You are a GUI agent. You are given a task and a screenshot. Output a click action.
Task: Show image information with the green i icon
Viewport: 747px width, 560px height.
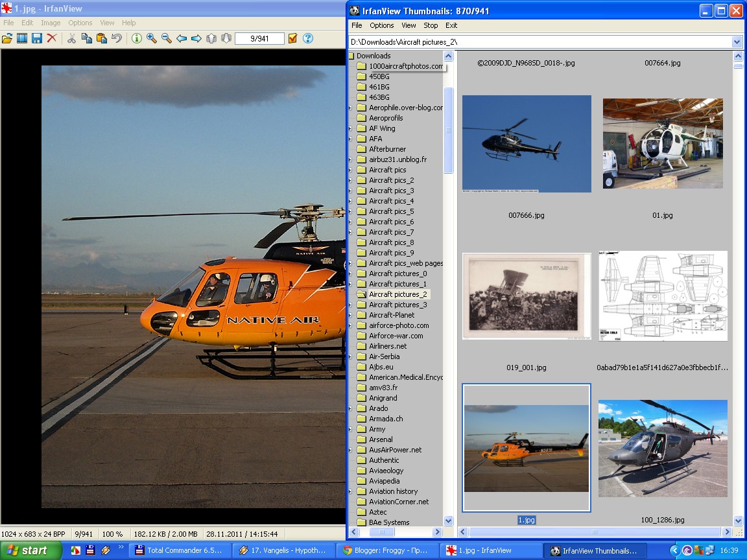(x=137, y=39)
